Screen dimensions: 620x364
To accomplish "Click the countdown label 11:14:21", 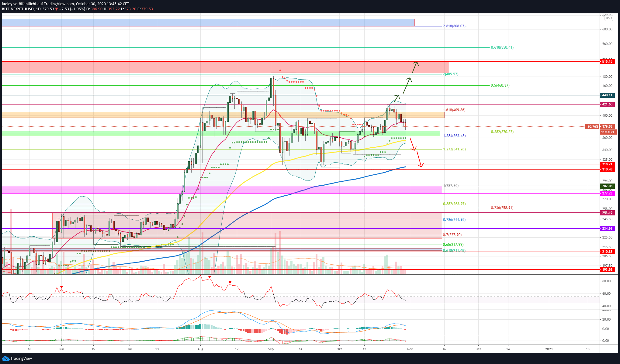I will tap(607, 132).
